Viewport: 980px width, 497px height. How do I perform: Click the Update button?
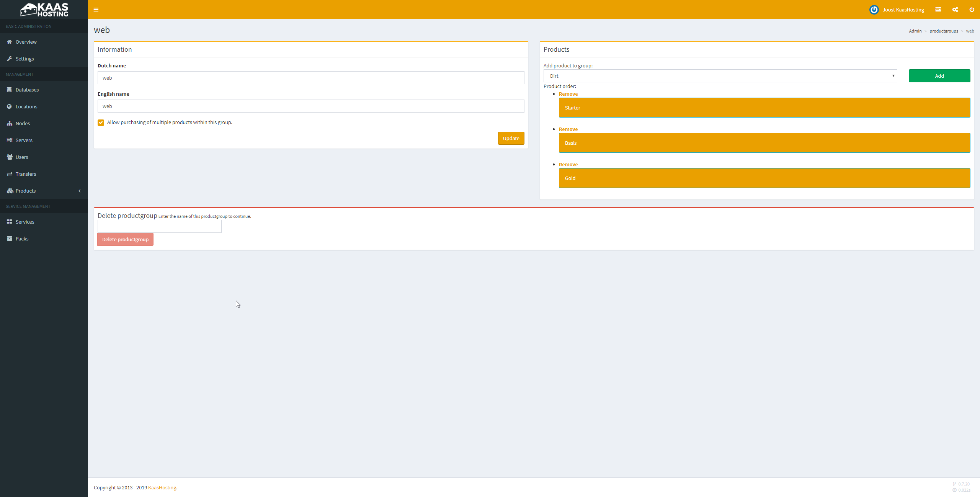click(511, 138)
